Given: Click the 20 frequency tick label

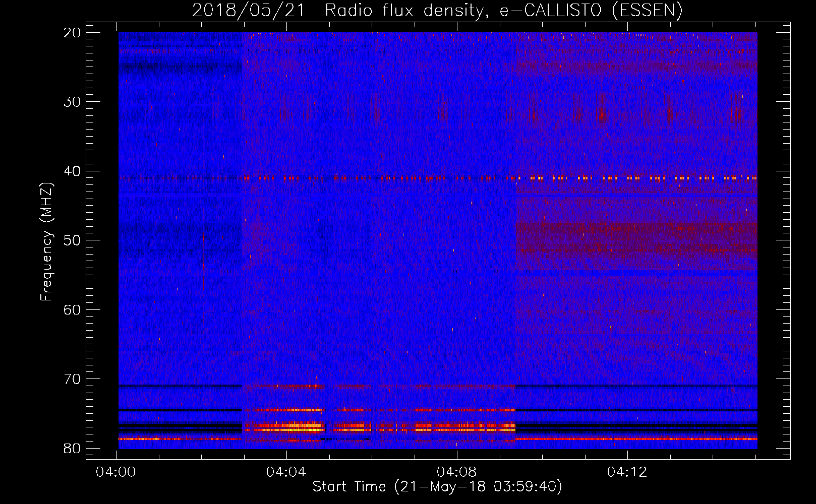Looking at the screenshot, I should point(73,33).
